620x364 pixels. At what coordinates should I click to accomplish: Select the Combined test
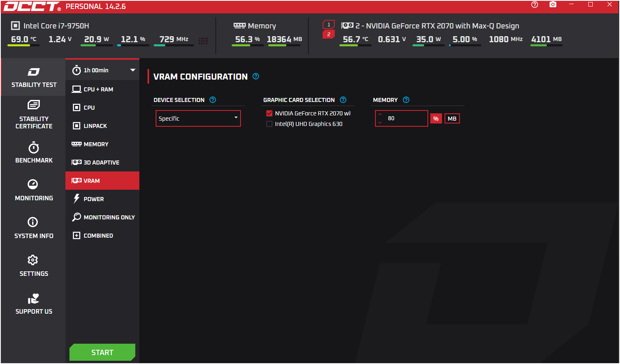pos(102,235)
